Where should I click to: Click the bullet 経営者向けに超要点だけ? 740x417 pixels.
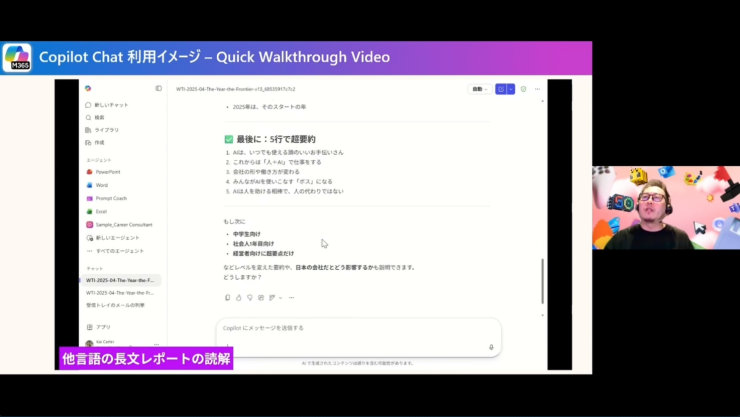(263, 254)
